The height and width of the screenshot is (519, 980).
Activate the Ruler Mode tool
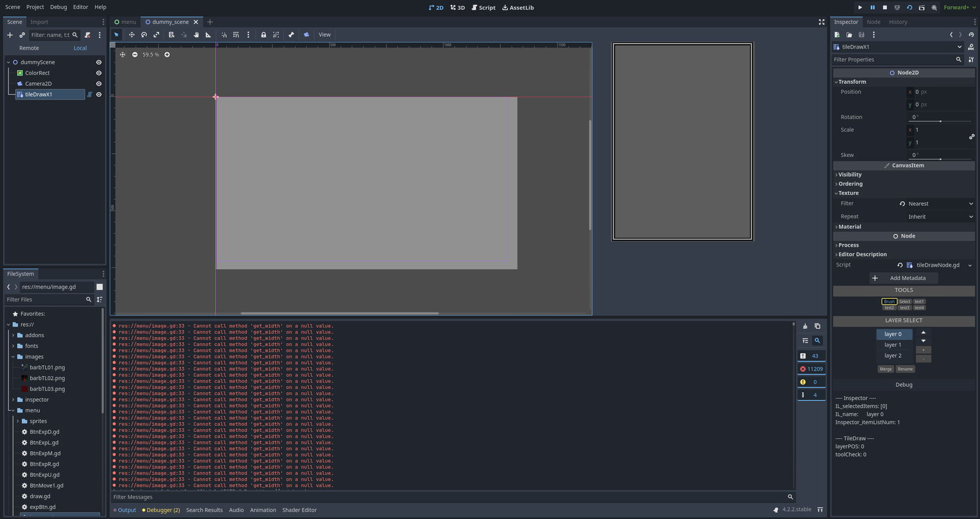click(208, 35)
